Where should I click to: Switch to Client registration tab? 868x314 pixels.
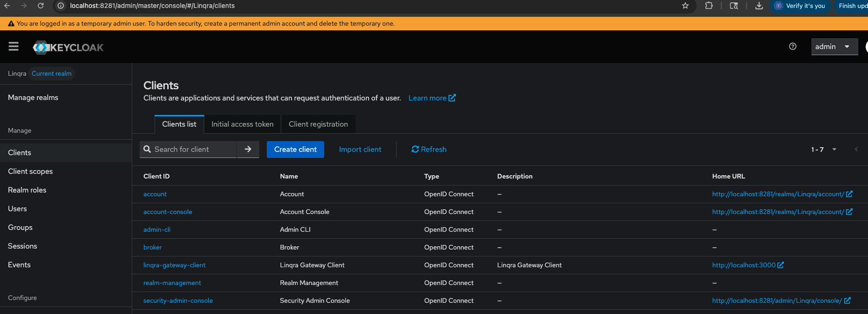point(318,124)
